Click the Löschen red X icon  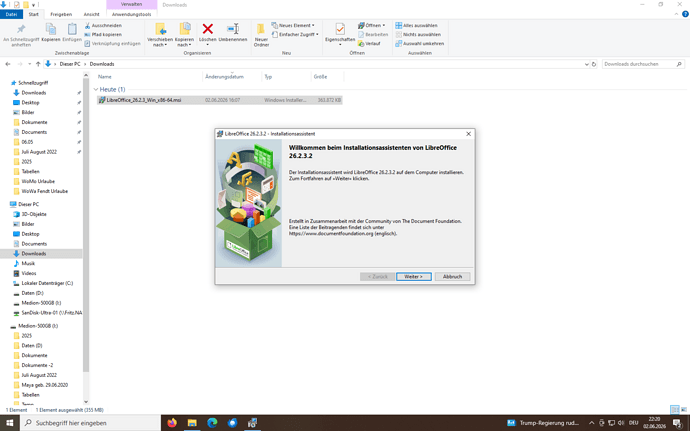[x=208, y=29]
